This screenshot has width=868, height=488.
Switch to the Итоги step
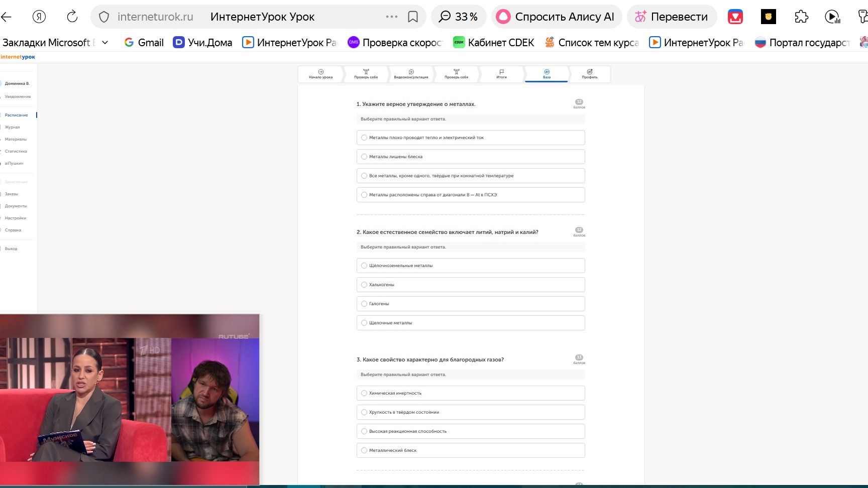pos(501,74)
